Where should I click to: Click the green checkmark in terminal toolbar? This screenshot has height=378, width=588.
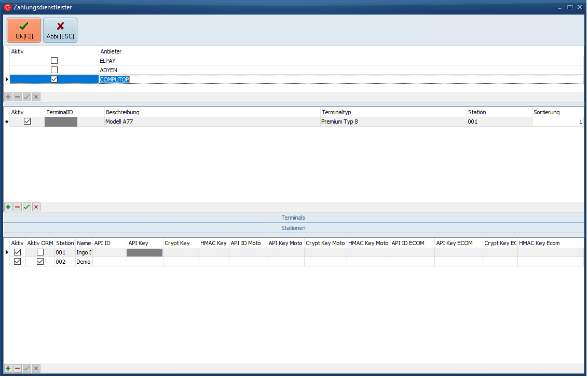pyautogui.click(x=26, y=207)
